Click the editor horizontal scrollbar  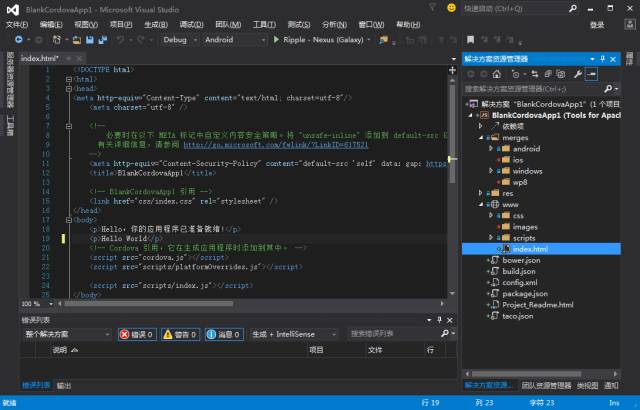click(x=149, y=304)
